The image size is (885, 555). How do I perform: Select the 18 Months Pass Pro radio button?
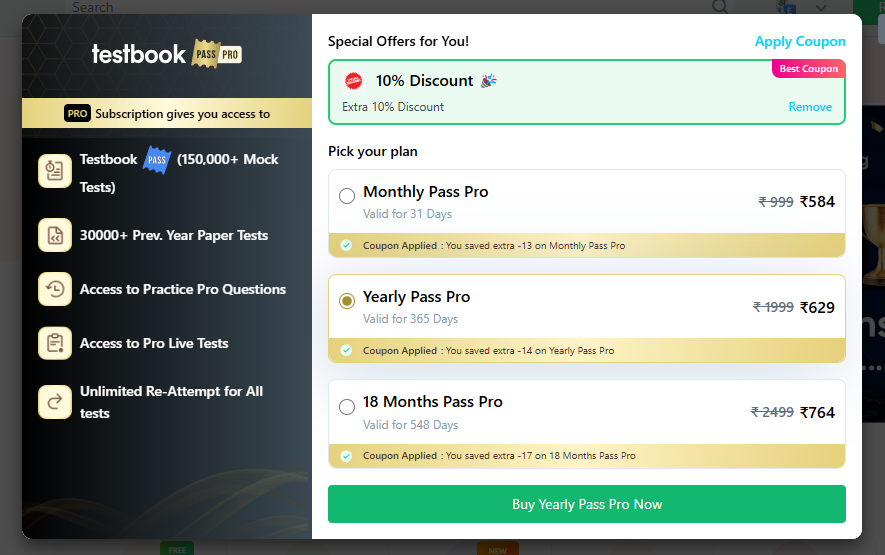coord(347,407)
